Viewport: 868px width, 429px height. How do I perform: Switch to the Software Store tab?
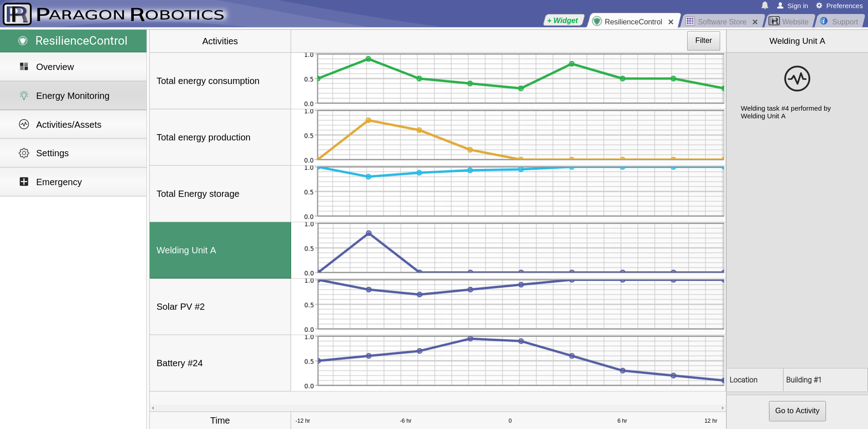point(722,22)
